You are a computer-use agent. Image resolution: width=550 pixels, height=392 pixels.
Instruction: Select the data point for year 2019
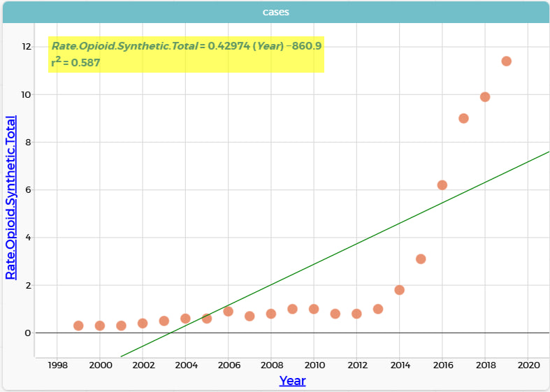coord(507,61)
